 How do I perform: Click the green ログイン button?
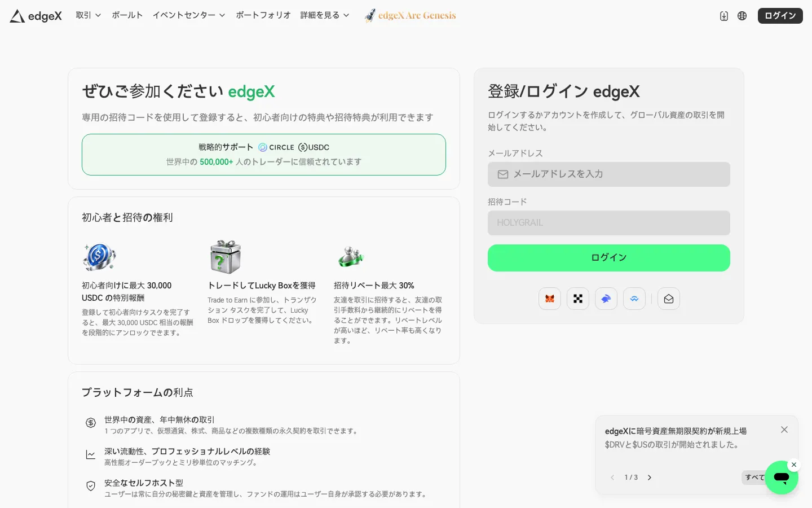(609, 258)
